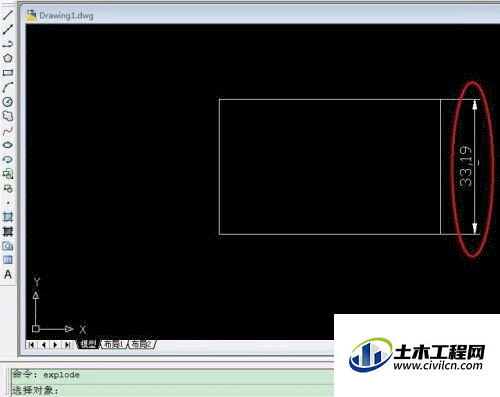Screen dimensions: 500x397
Task: Select the Polyline tool
Action: click(x=8, y=44)
